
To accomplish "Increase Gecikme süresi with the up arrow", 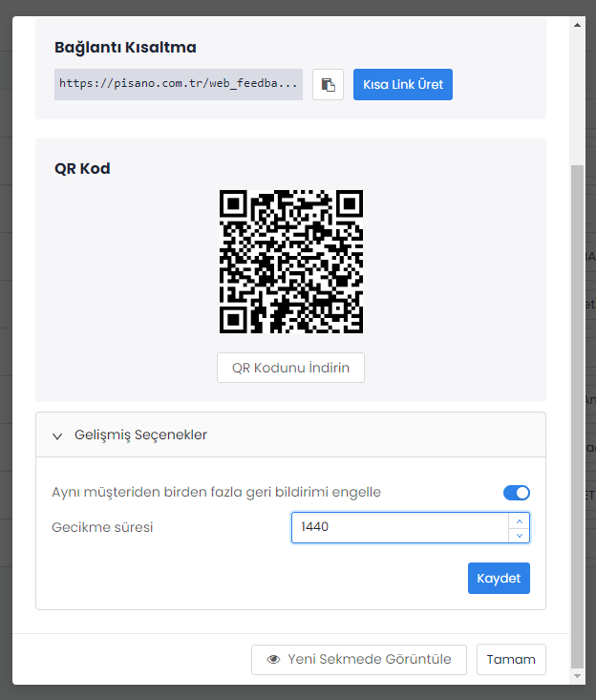I will tap(519, 520).
